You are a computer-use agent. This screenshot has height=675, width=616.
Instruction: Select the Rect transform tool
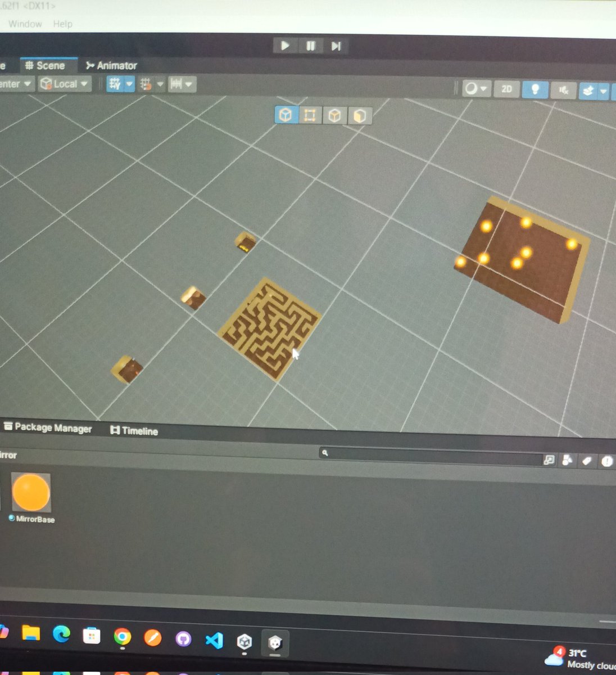click(311, 115)
